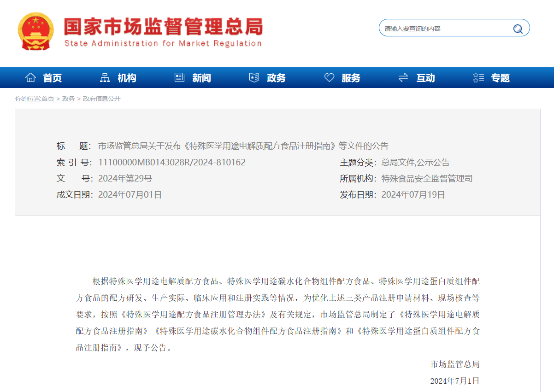Open the 政府信息公开 breadcrumb link
Viewport: 554px width, 392px height.
tap(101, 99)
